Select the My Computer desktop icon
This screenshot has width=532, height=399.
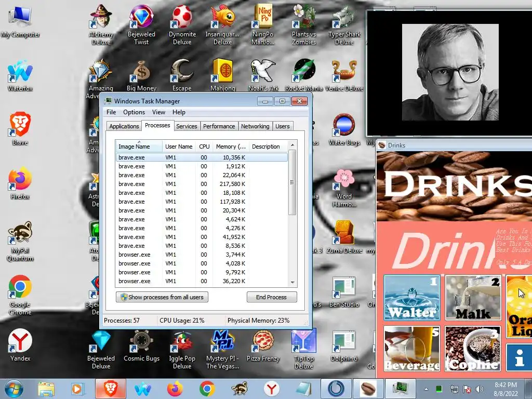click(20, 21)
